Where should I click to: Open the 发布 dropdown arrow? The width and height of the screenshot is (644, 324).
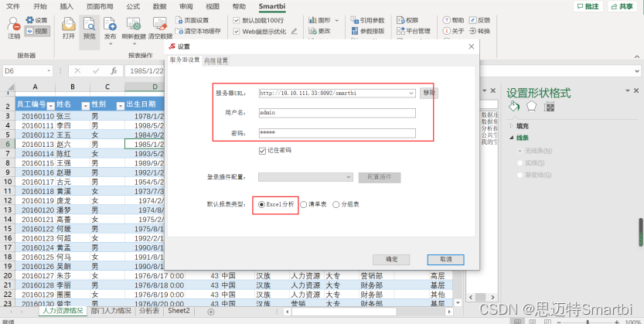pyautogui.click(x=110, y=43)
